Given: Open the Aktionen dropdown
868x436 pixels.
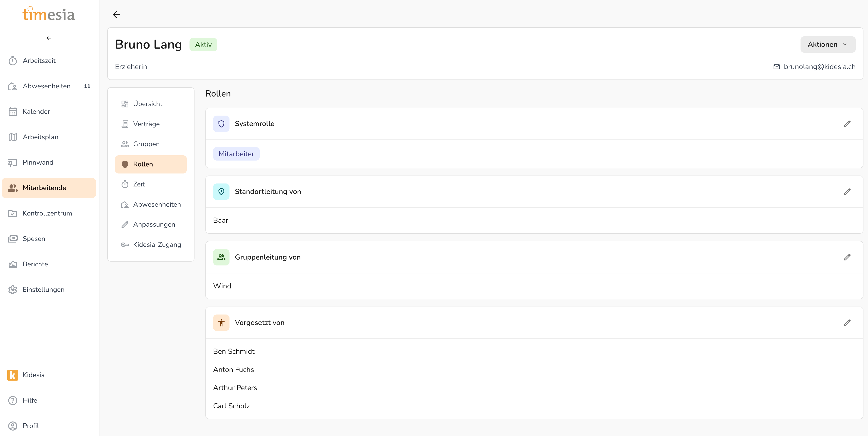Looking at the screenshot, I should (x=827, y=45).
